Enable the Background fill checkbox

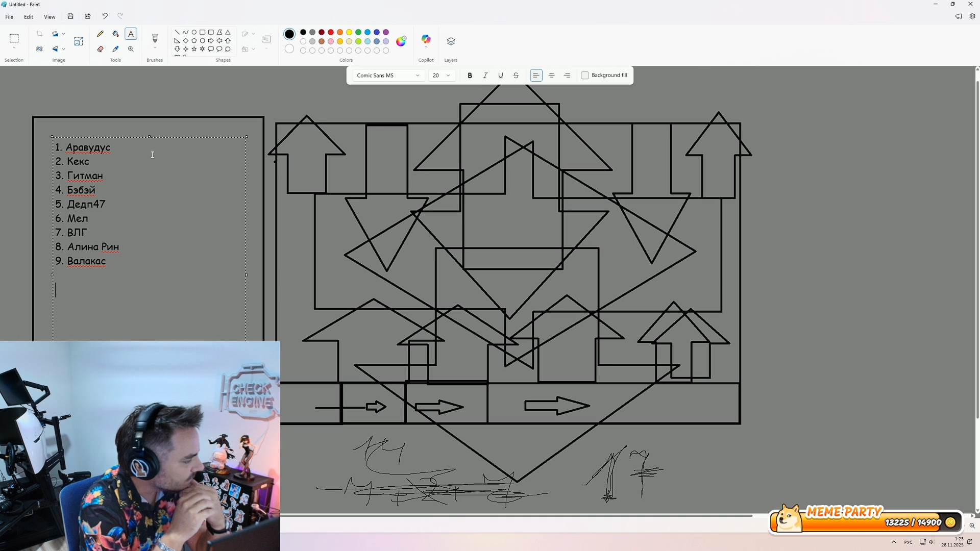point(585,76)
